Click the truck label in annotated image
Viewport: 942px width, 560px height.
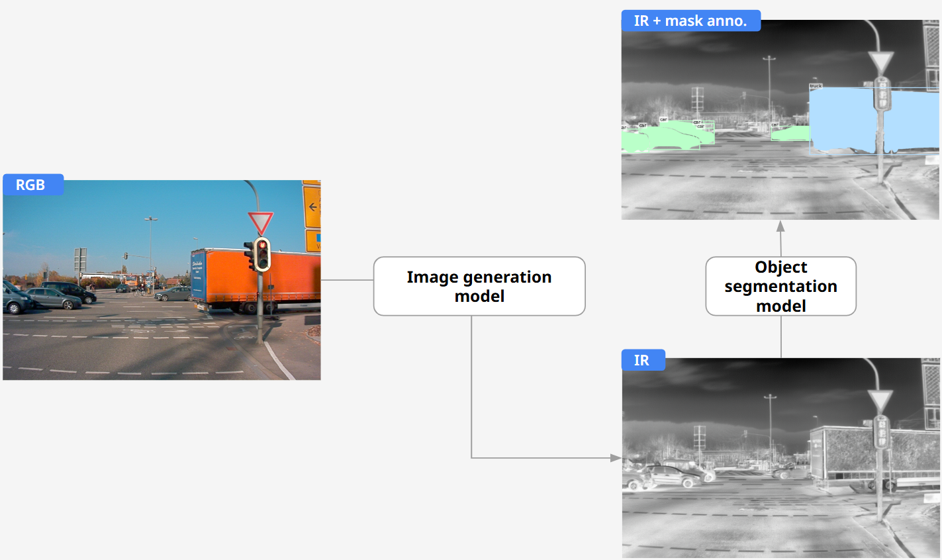[816, 86]
